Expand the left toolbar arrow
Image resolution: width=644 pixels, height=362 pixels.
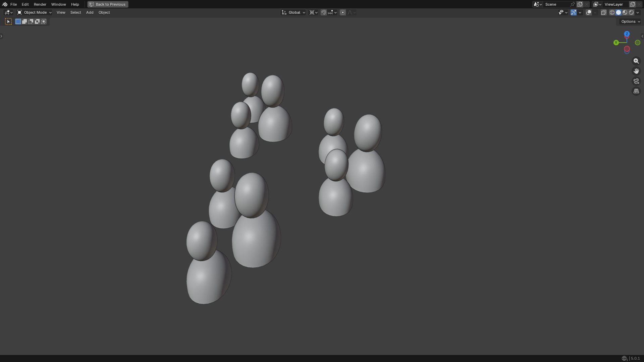1,36
